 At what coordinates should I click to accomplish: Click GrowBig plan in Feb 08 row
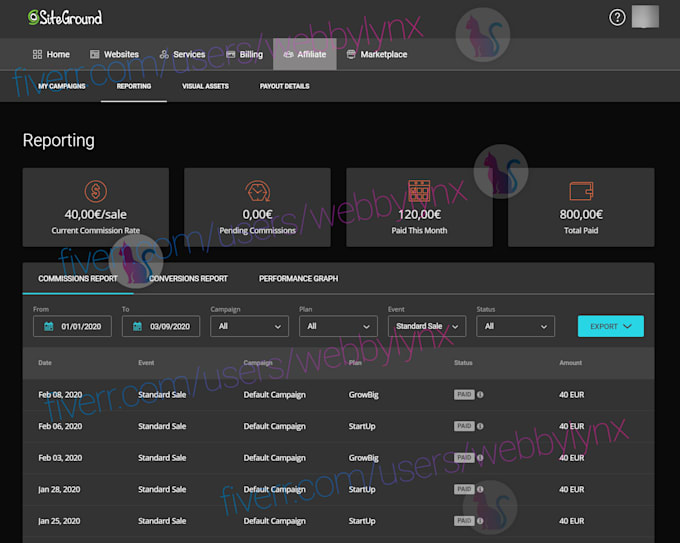(363, 395)
